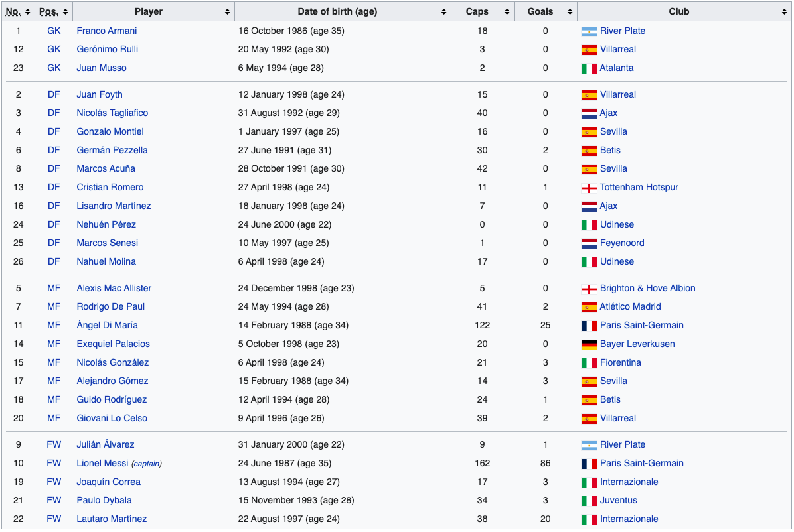Open the Brighton & Hove Albion club link
794x532 pixels.
tap(648, 288)
